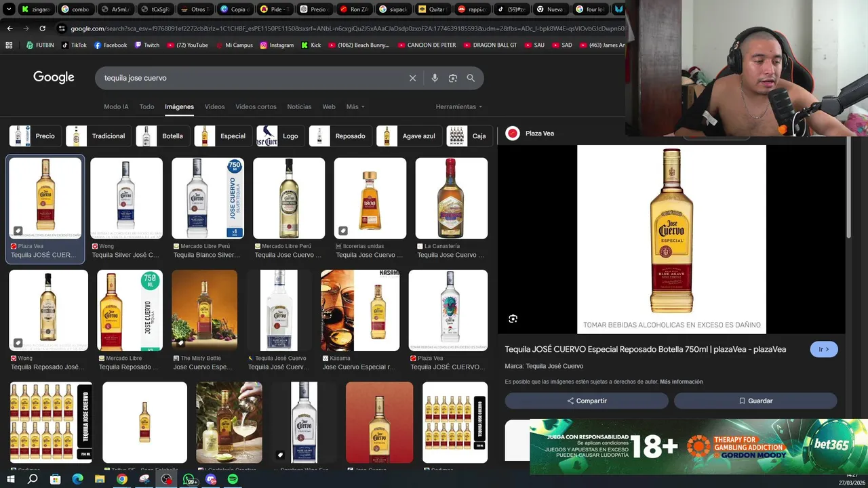
Task: Open the tab list chevron in Chrome
Action: click(7, 9)
